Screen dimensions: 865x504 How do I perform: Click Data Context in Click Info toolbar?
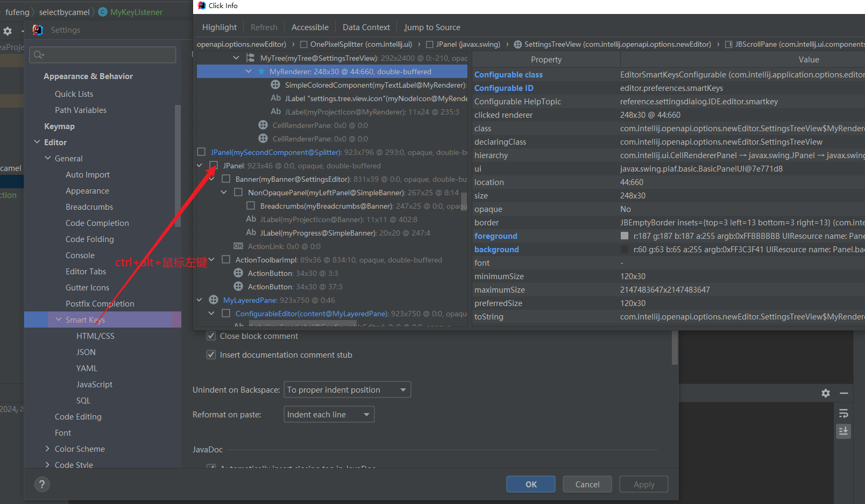366,27
